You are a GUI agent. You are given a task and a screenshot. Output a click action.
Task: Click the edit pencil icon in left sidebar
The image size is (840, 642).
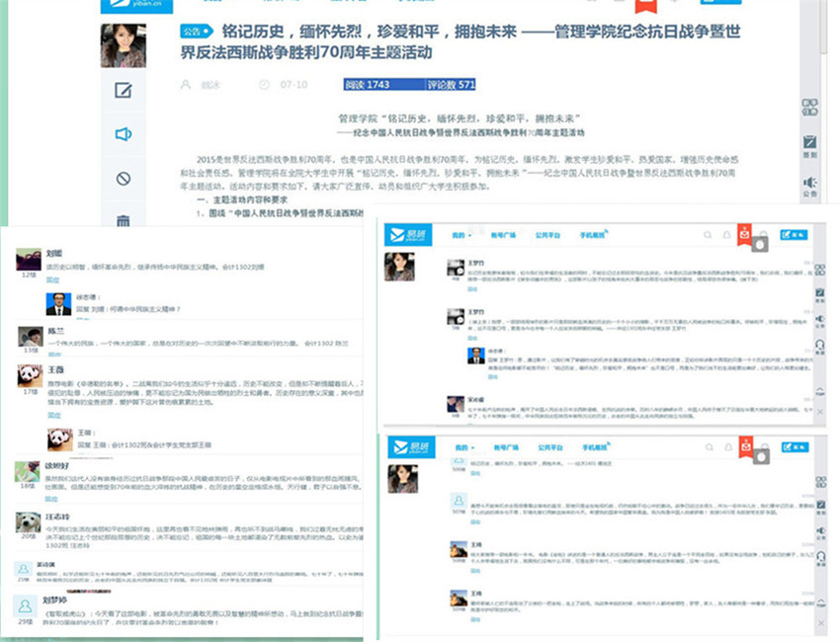[124, 91]
